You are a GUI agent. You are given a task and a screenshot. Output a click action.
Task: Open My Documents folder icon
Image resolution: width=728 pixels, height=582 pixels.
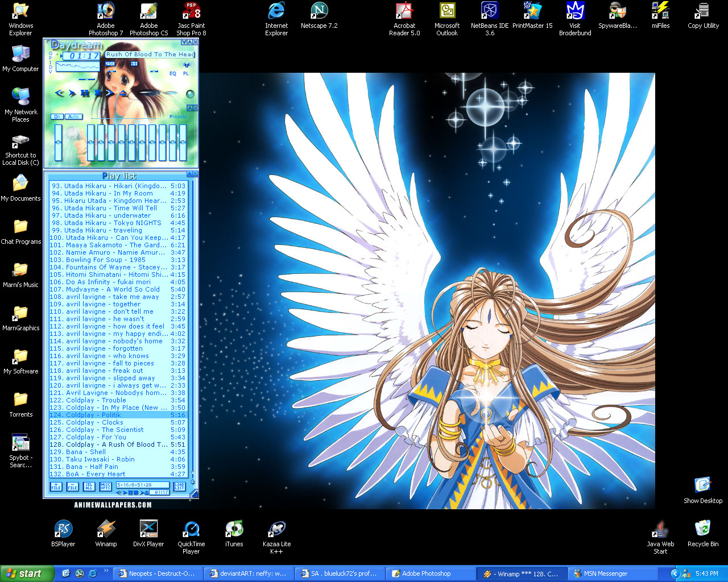point(20,188)
